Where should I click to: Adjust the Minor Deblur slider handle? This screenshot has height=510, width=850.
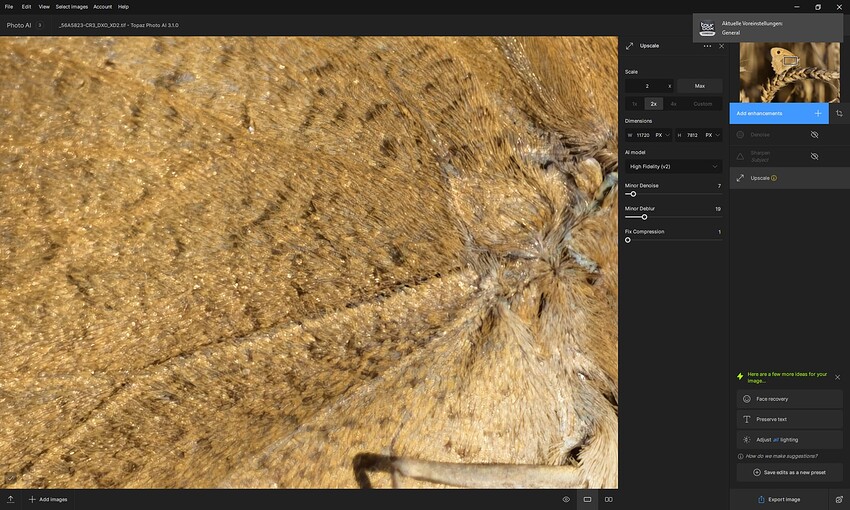point(644,217)
